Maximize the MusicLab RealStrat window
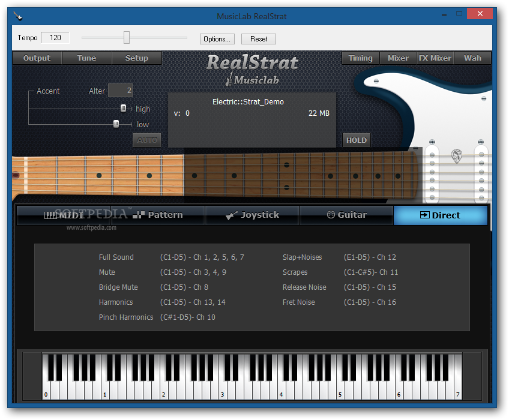 tap(459, 14)
